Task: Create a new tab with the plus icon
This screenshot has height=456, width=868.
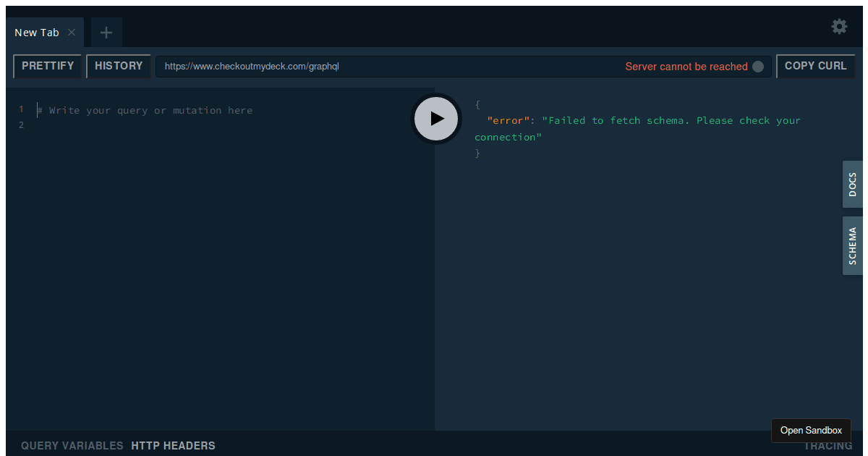Action: pyautogui.click(x=106, y=32)
